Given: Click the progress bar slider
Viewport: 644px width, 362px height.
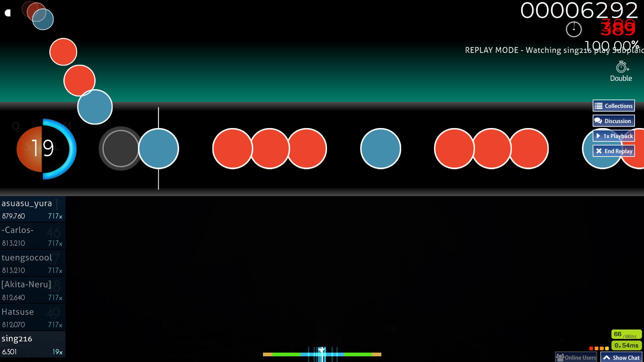Looking at the screenshot, I should (x=322, y=354).
